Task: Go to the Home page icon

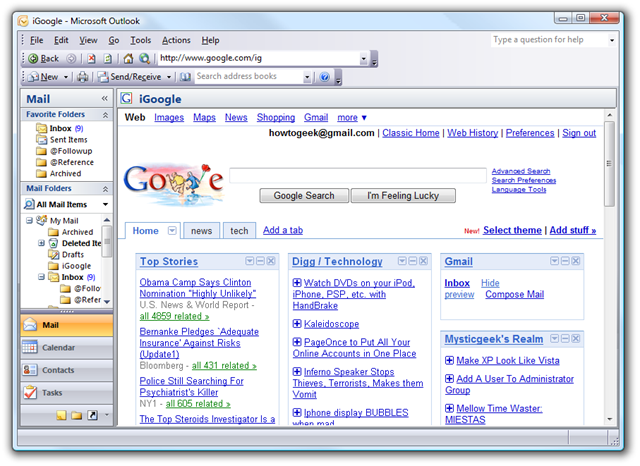Action: [128, 59]
